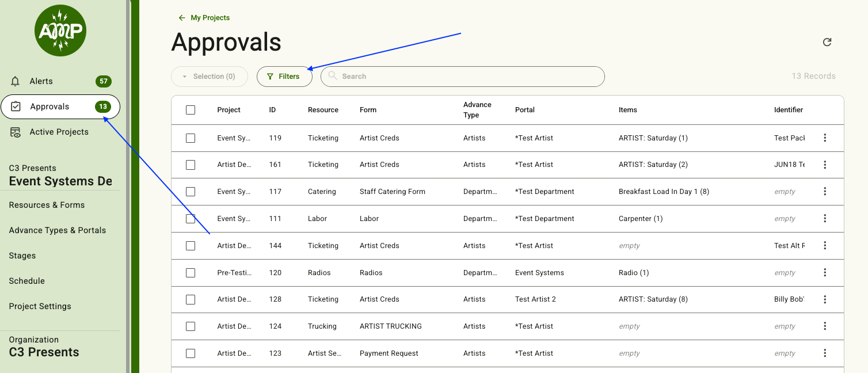Check the Carpenter (1) Labor row

[x=191, y=219]
